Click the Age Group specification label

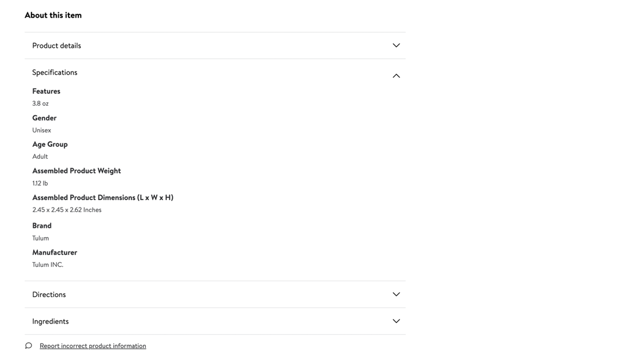click(x=50, y=144)
